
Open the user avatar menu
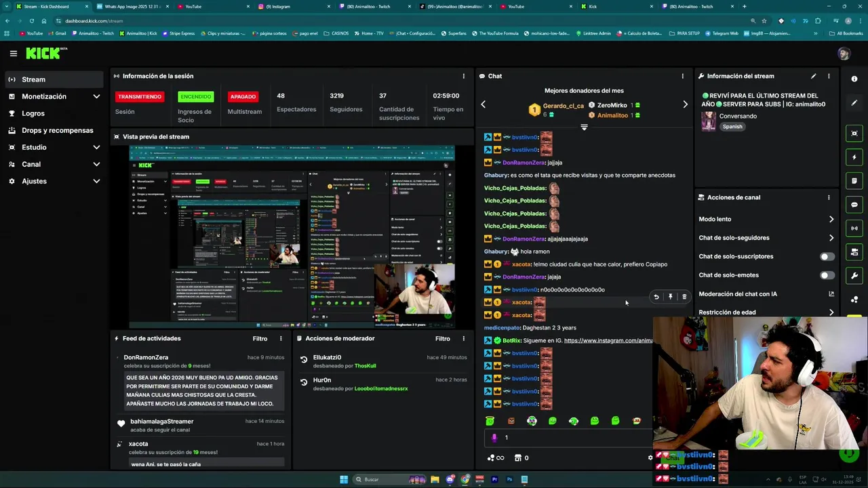[x=844, y=54]
